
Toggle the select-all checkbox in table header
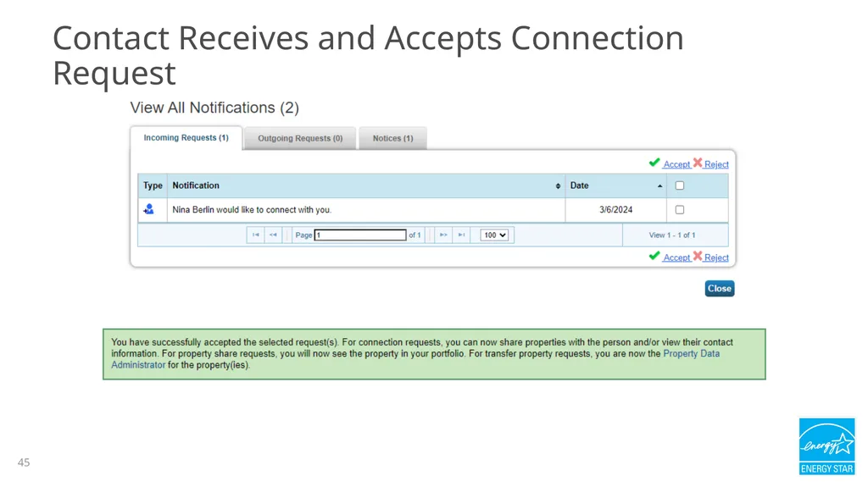point(680,185)
